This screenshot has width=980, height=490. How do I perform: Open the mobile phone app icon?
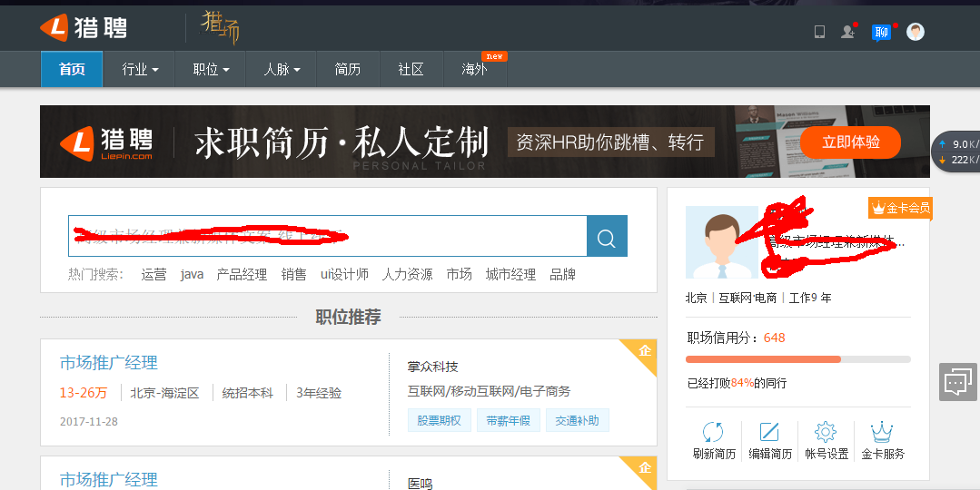[819, 32]
